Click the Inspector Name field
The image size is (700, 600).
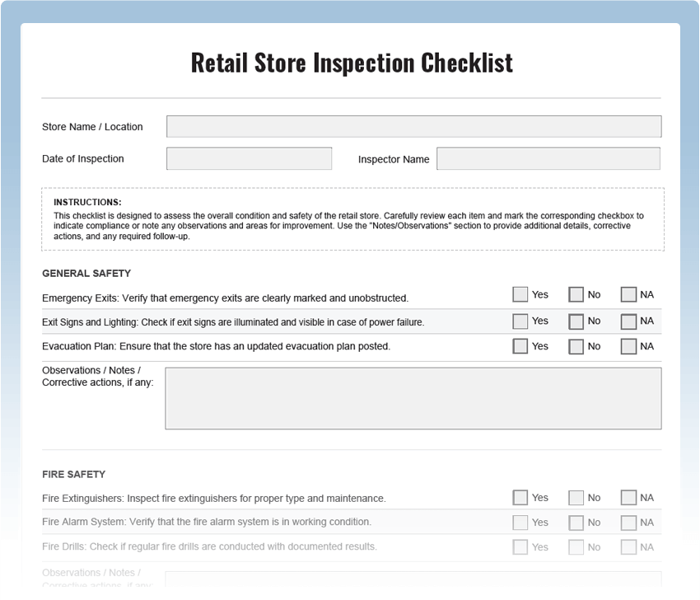click(x=548, y=158)
